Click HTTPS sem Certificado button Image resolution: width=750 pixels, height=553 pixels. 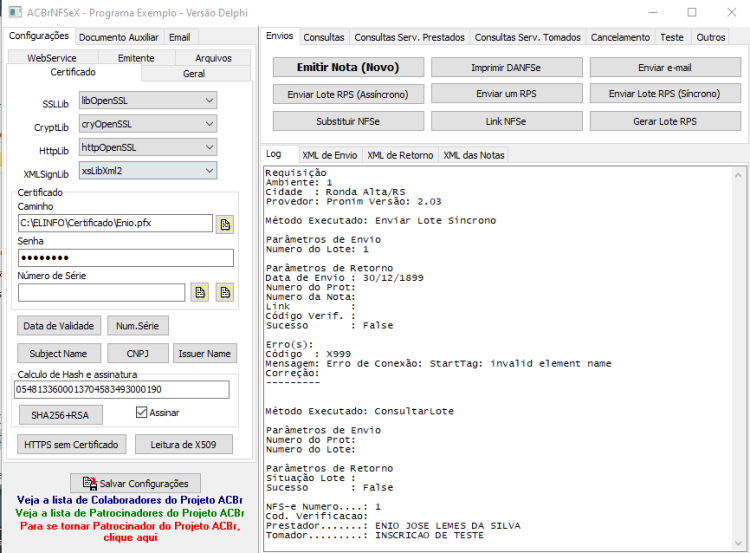point(72,444)
